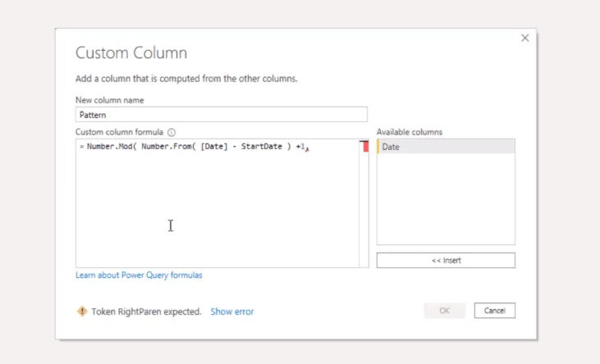This screenshot has height=364, width=600.
Task: Click the greyed-out OK button
Action: click(445, 311)
